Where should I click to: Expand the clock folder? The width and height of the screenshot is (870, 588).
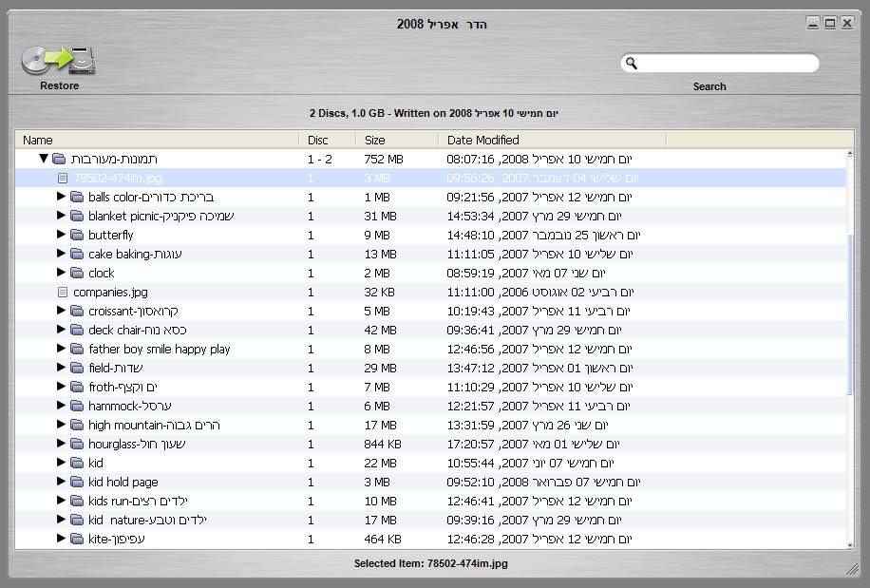pos(61,273)
